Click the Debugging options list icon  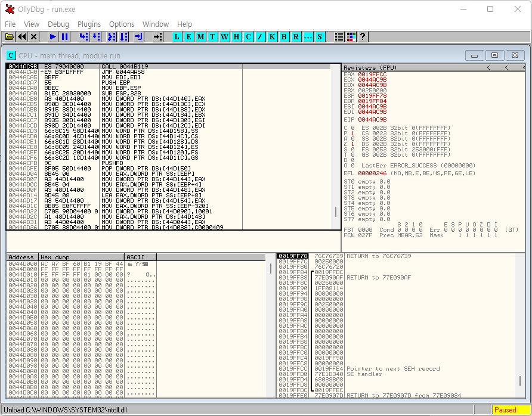coord(339,36)
